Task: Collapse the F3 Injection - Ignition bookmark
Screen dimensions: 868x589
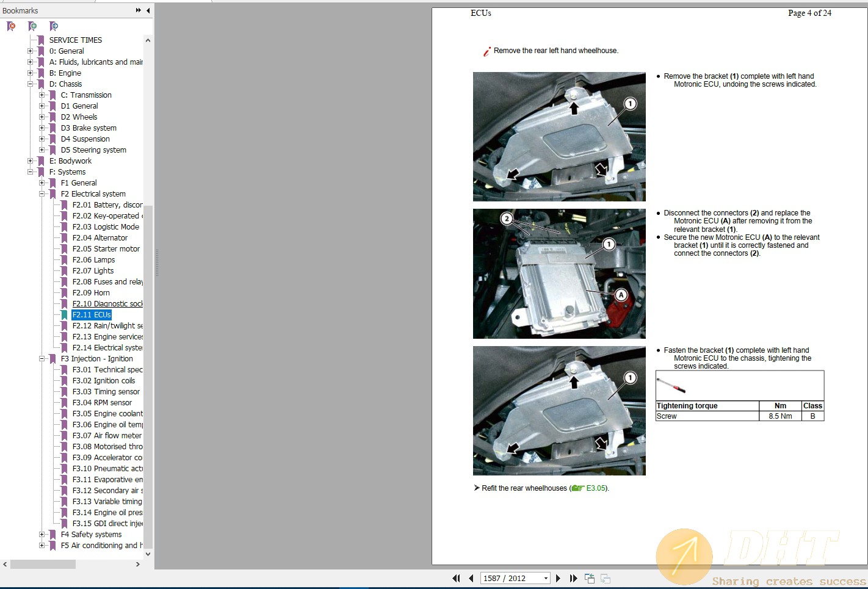Action: tap(42, 359)
